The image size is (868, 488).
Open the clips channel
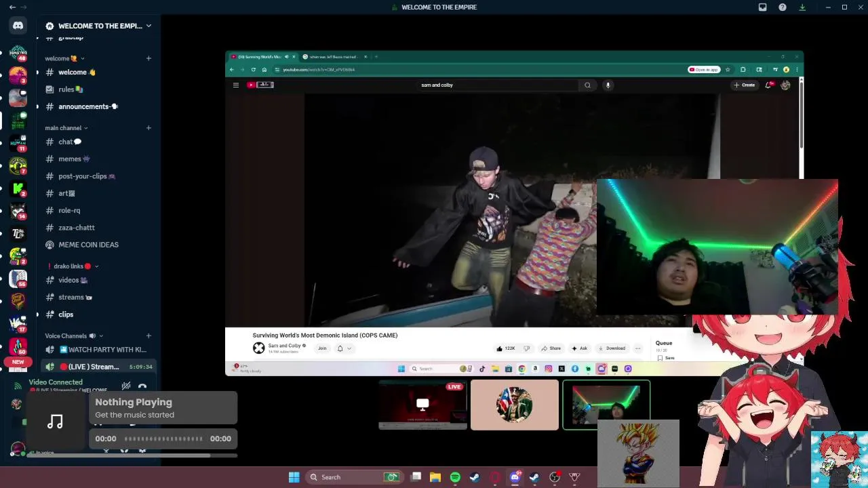pyautogui.click(x=98, y=314)
